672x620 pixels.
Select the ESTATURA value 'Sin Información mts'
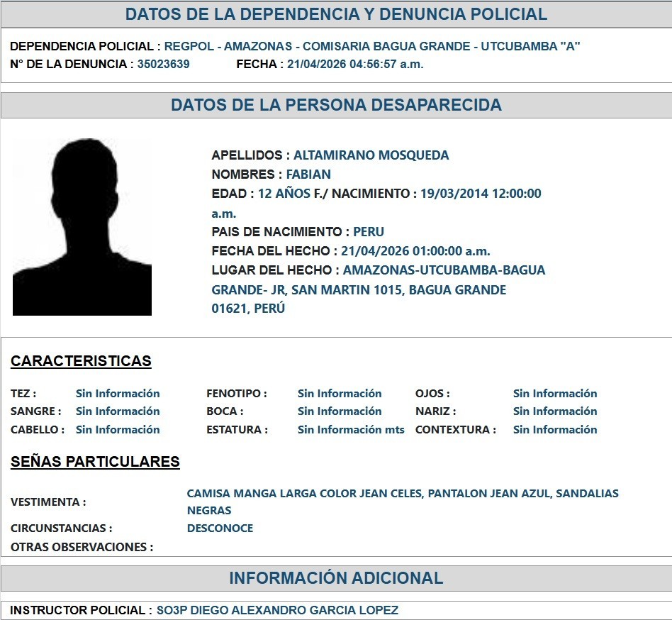pos(351,430)
